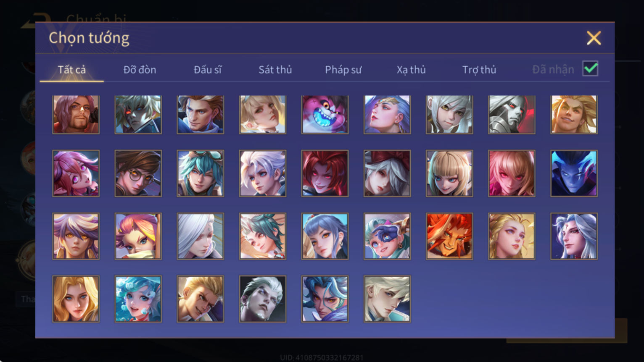Select the silver masked hero with red eye
The width and height of the screenshot is (644, 362).
coord(512,114)
